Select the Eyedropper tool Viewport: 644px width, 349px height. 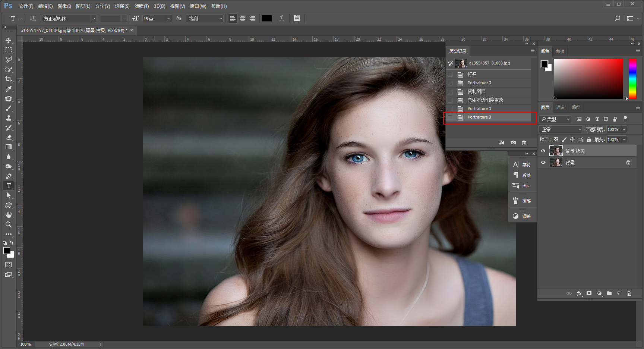pyautogui.click(x=9, y=89)
